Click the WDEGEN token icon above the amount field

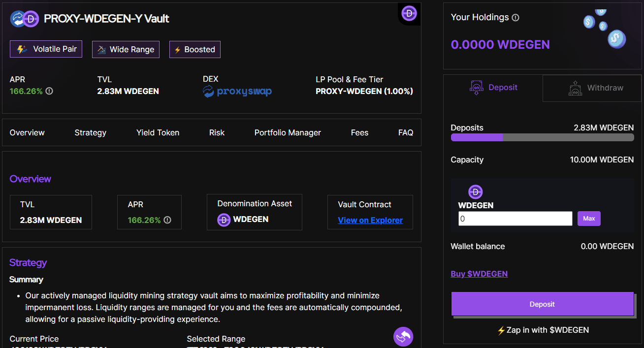476,192
